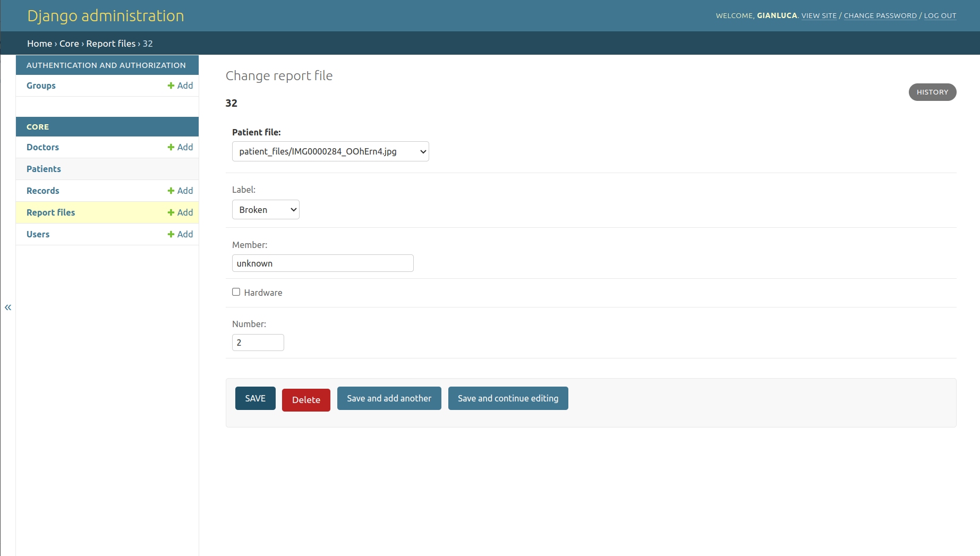Click Save and continue editing
The width and height of the screenshot is (980, 556).
(508, 398)
